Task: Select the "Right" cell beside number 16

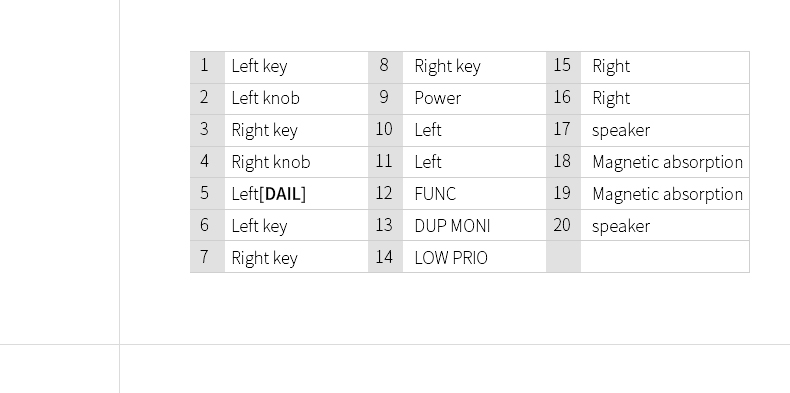Action: coord(665,99)
